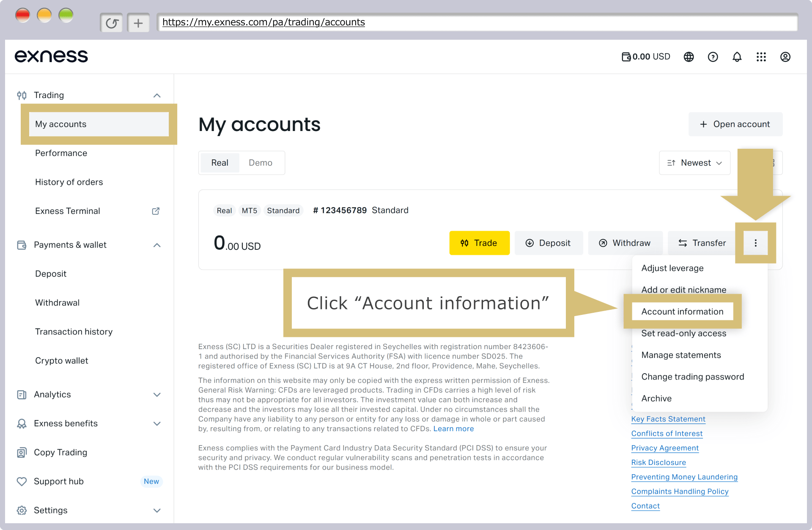The image size is (812, 530).
Task: Open Support hub in sidebar
Action: pyautogui.click(x=59, y=481)
